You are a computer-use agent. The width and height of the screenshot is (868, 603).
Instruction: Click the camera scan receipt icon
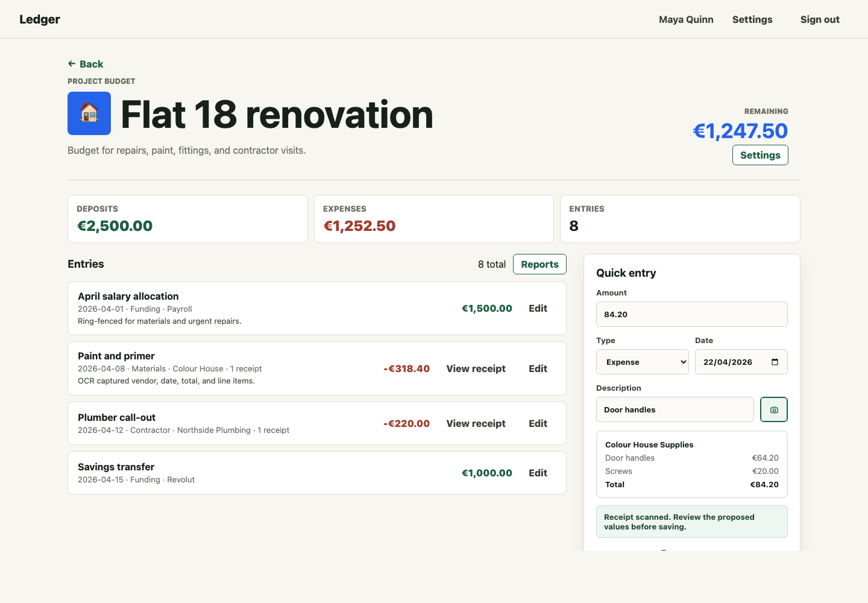tap(773, 409)
